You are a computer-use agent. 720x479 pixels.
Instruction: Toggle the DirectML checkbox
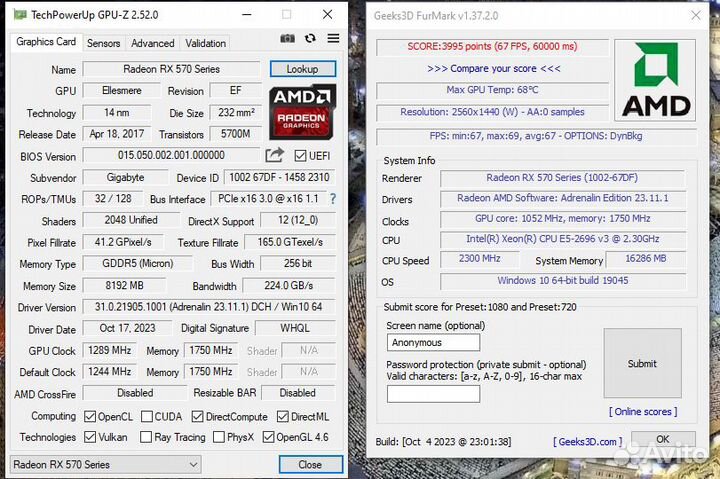pyautogui.click(x=283, y=417)
